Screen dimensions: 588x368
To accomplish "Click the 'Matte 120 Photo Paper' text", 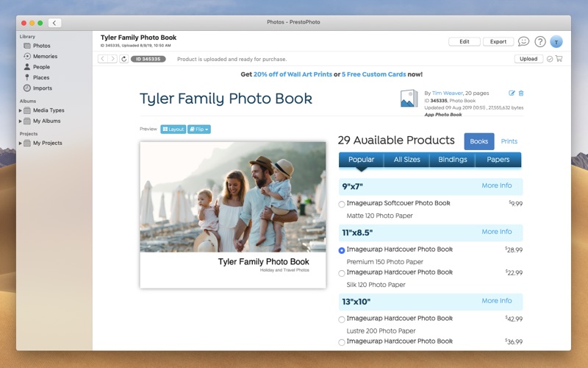I will tap(379, 216).
